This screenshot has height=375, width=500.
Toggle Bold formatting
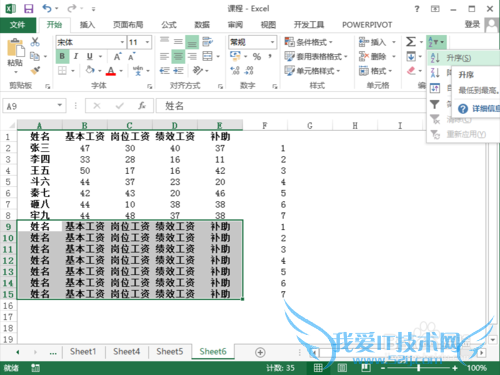coord(62,56)
